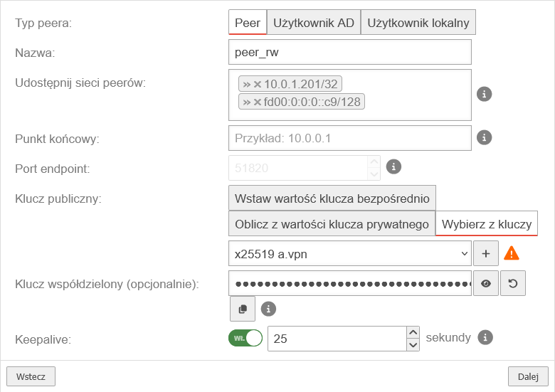The image size is (555, 392).
Task: Click the arrows icon on 10.0.1.201/32 tag
Action: pos(247,84)
